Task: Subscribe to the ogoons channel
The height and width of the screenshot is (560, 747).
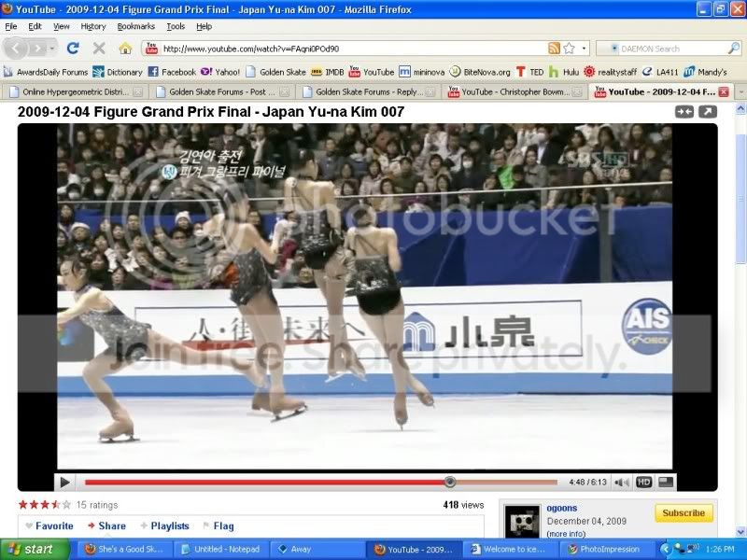Action: click(684, 513)
